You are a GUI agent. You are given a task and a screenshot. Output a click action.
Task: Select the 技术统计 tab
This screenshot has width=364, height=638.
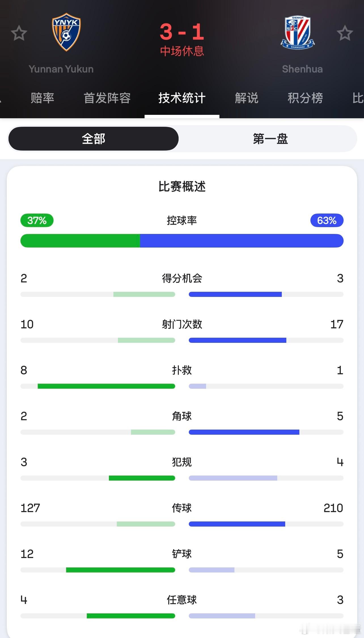[182, 98]
